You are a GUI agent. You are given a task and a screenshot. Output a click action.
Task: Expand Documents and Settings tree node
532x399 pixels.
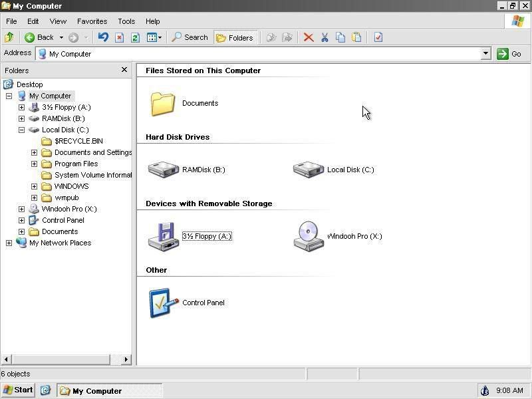pos(34,152)
